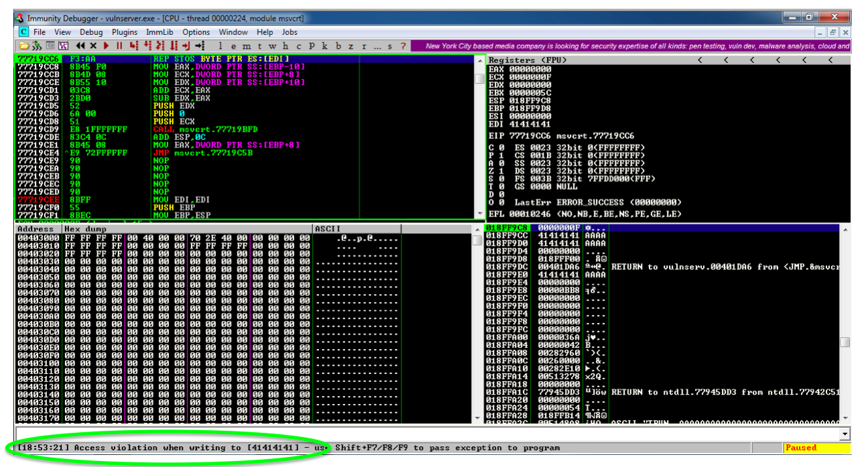Open the red question mark help icon

click(x=403, y=46)
